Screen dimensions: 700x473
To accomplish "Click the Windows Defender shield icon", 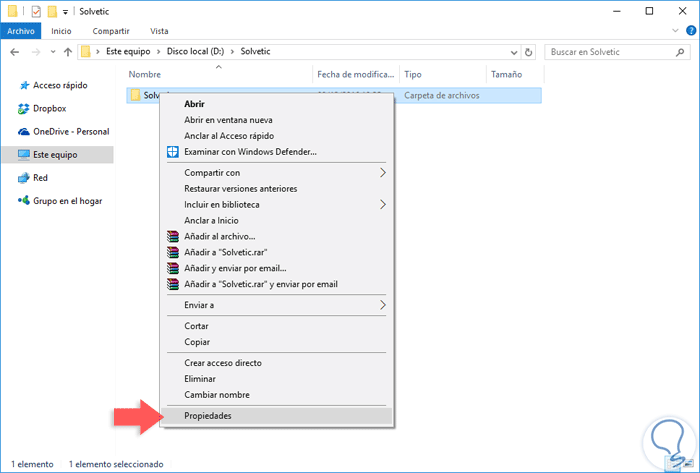I will point(173,152).
